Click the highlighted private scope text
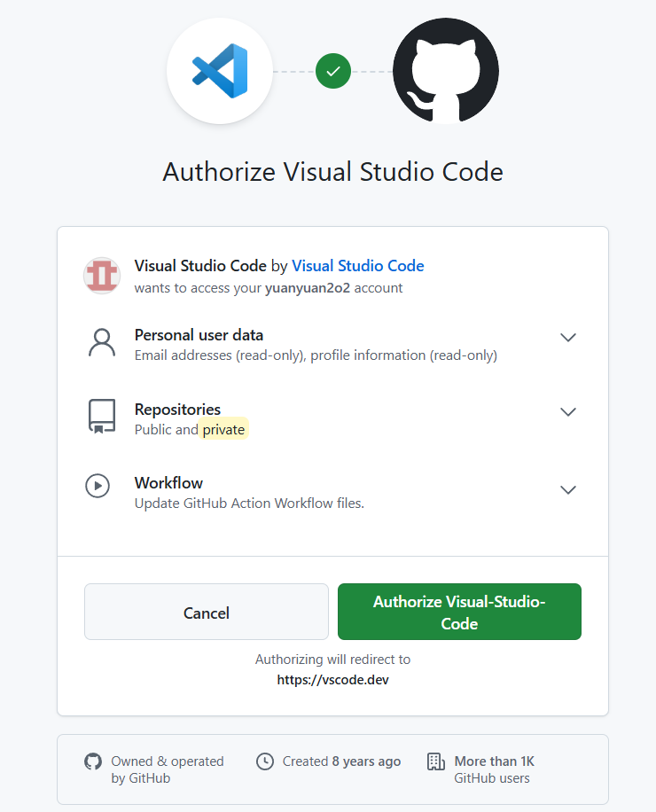 [x=223, y=428]
